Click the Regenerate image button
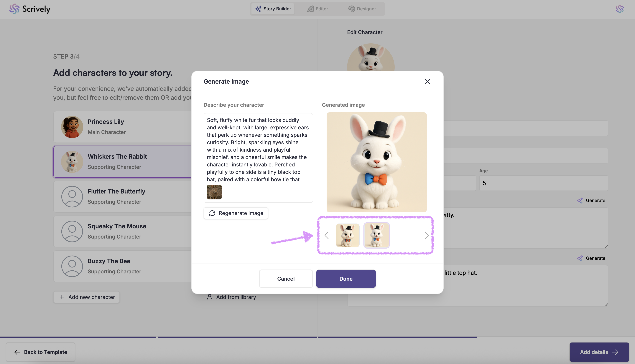This screenshot has height=364, width=635. pos(236,213)
